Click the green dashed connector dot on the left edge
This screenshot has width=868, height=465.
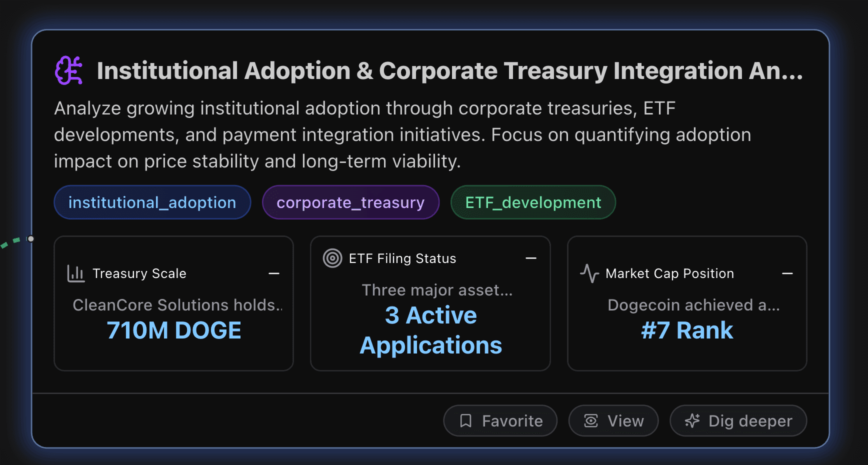30,239
